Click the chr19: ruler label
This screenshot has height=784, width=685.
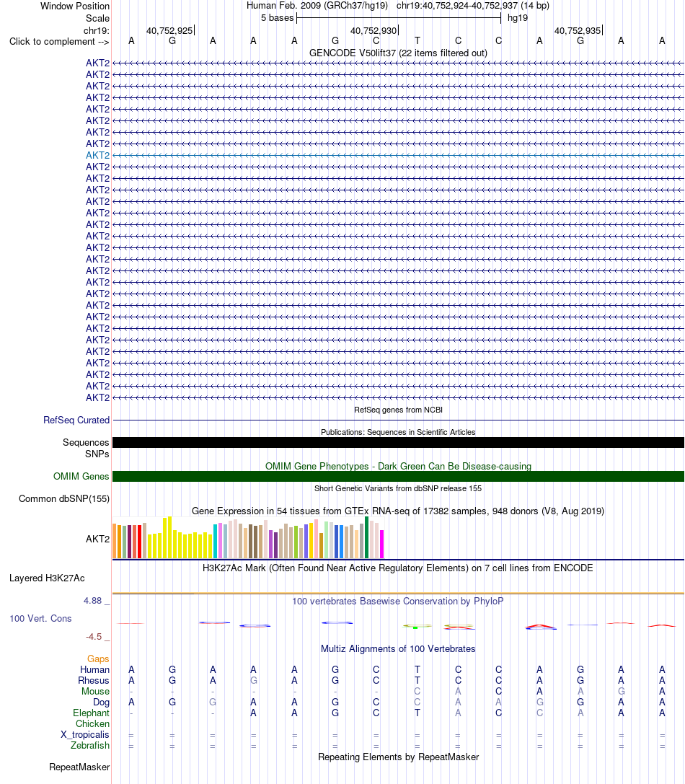(x=97, y=30)
